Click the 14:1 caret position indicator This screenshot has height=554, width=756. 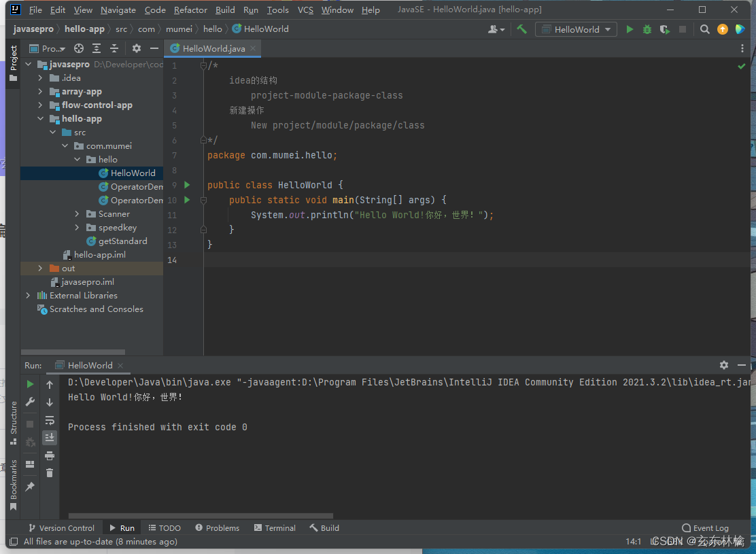pyautogui.click(x=633, y=542)
